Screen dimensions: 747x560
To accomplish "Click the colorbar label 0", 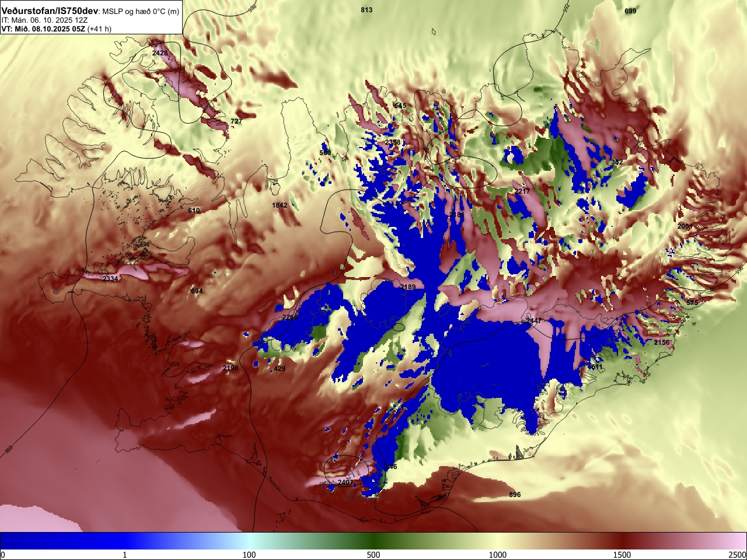I will tap(2, 555).
